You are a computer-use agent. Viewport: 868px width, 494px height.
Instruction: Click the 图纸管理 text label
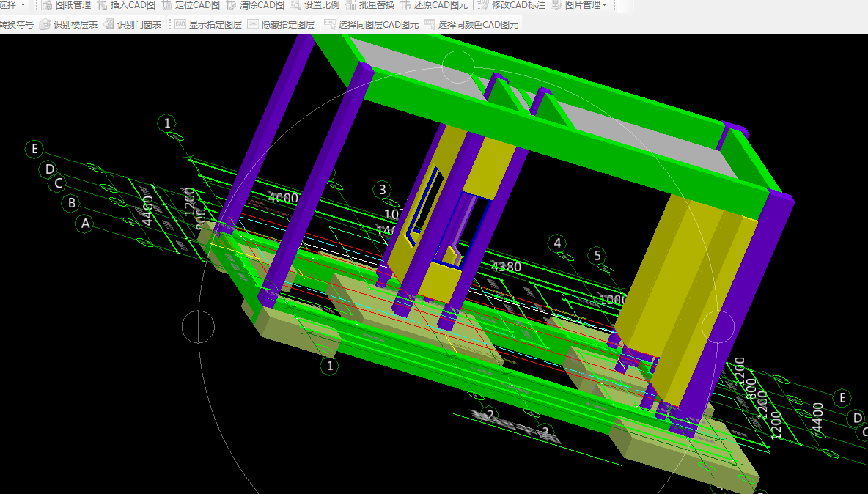coord(73,5)
